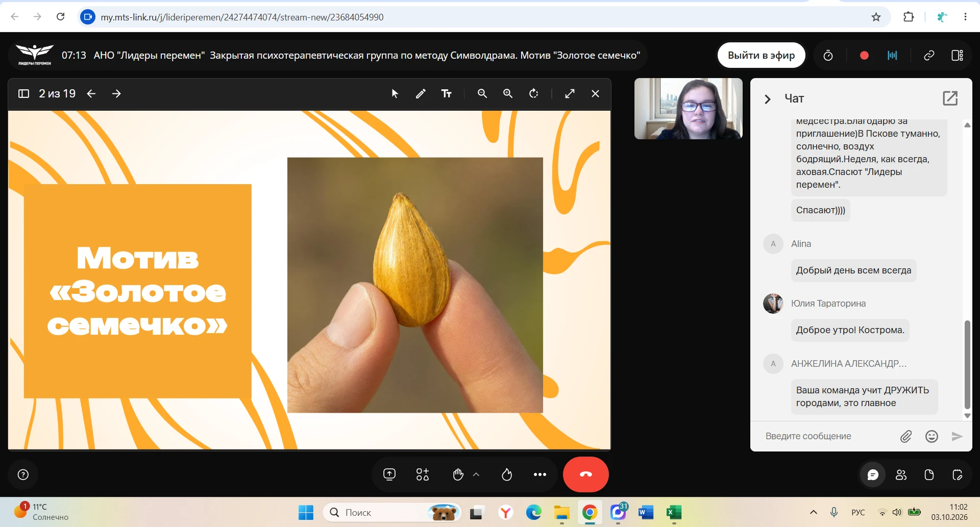
Task: Click the 'Выйти в эфир' button
Action: pyautogui.click(x=762, y=56)
